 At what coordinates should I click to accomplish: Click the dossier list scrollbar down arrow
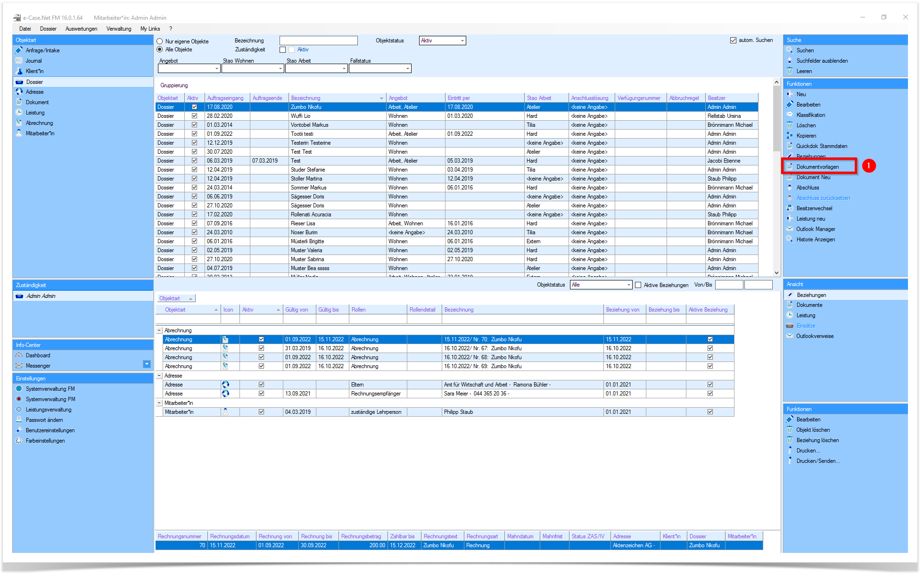coord(776,273)
